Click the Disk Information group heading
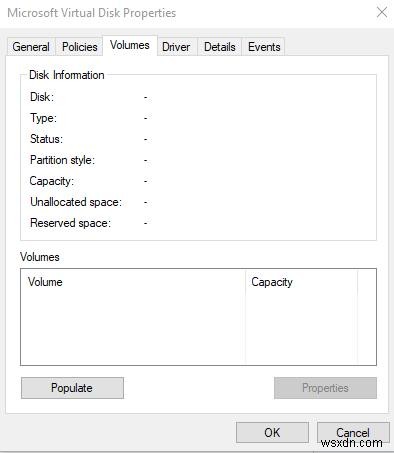 (x=67, y=75)
